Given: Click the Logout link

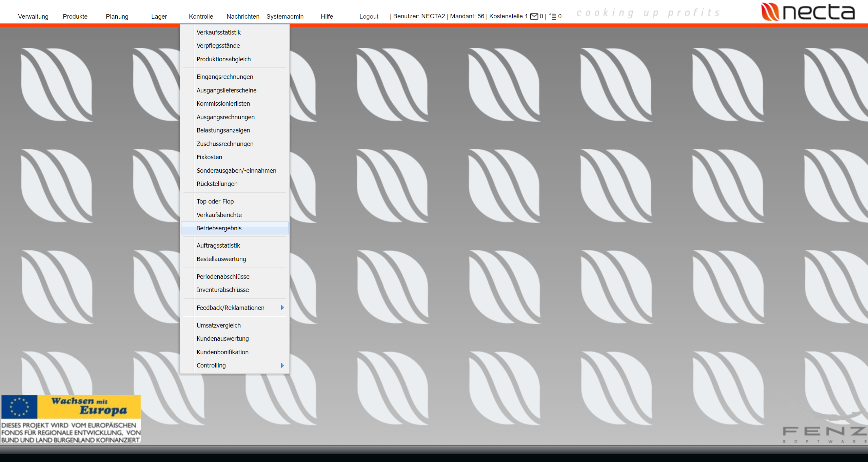Looking at the screenshot, I should [x=369, y=16].
